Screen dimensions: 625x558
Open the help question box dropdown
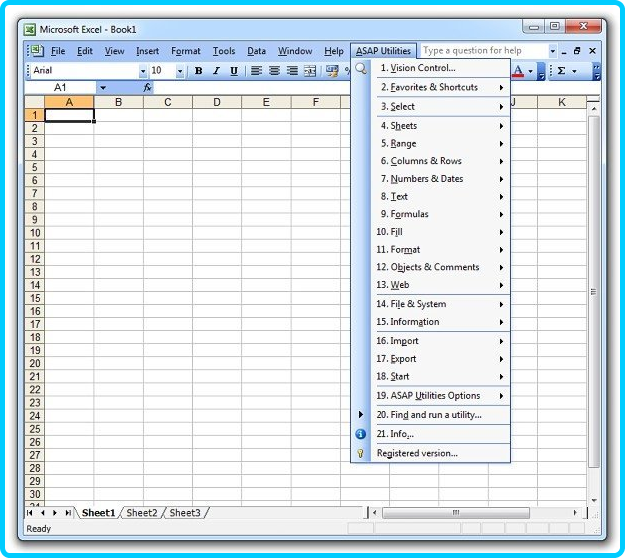(x=552, y=51)
